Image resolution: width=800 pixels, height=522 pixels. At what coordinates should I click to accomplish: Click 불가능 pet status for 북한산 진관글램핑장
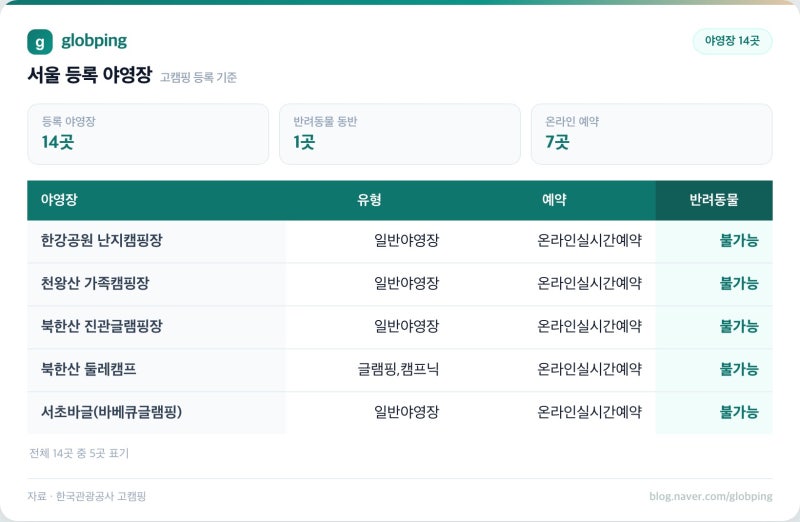739,326
